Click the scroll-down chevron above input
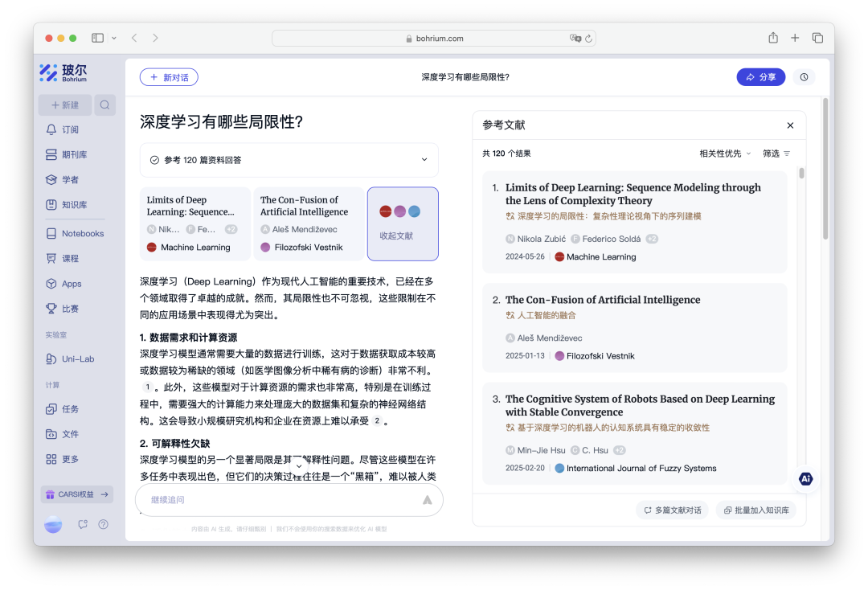Screen dimensions: 868x590 [299, 466]
